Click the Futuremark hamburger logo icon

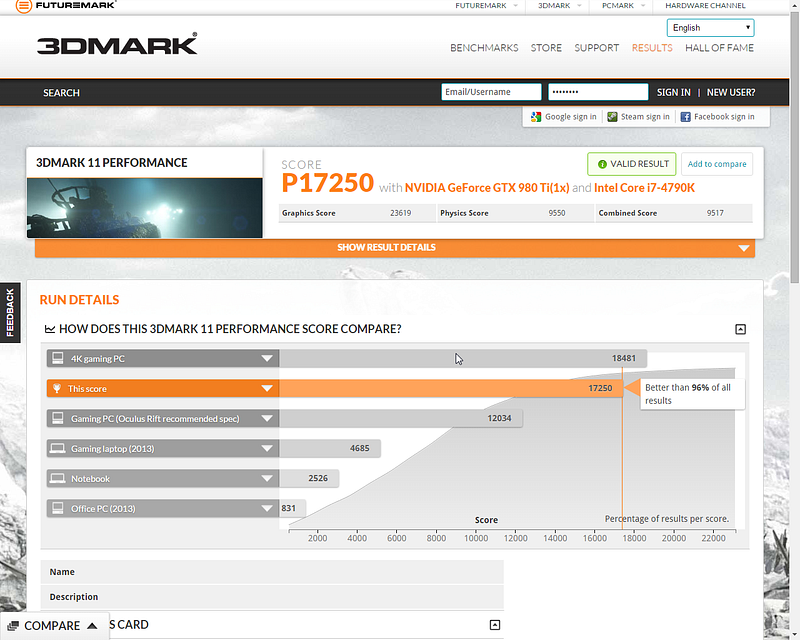pos(24,6)
